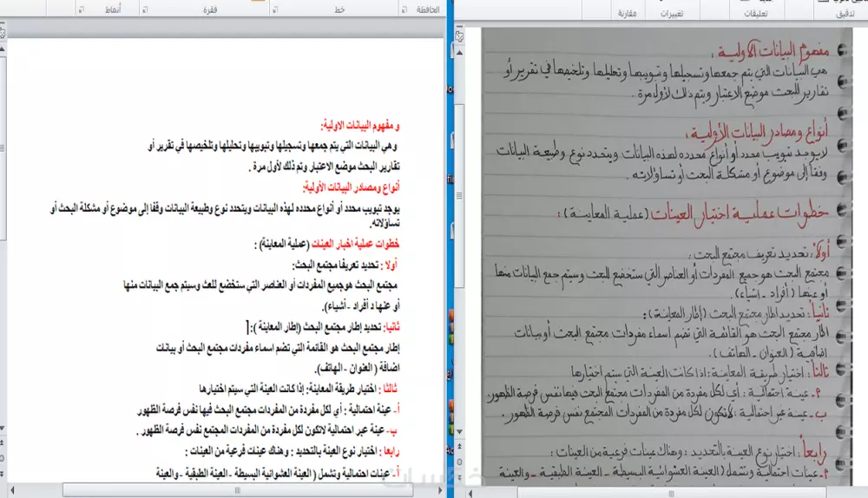Click the right window vertical scrollbar thumb
The image size is (868, 498).
tap(459, 195)
